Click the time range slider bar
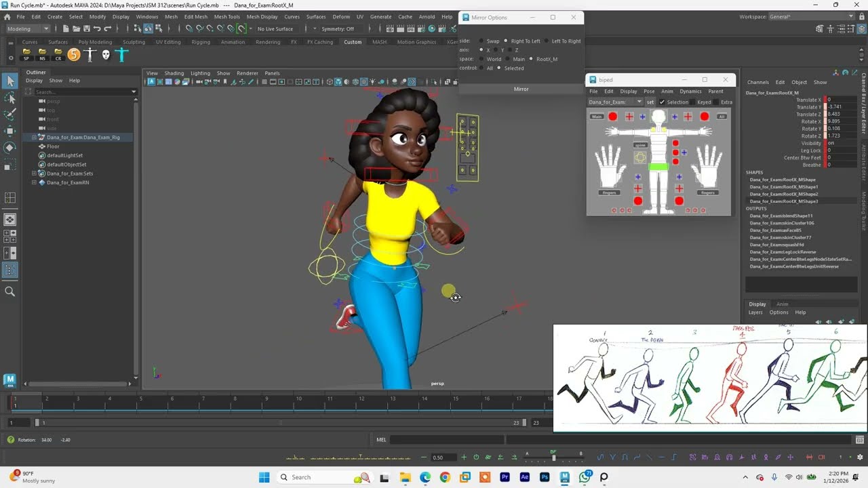868x488 pixels. coord(280,422)
